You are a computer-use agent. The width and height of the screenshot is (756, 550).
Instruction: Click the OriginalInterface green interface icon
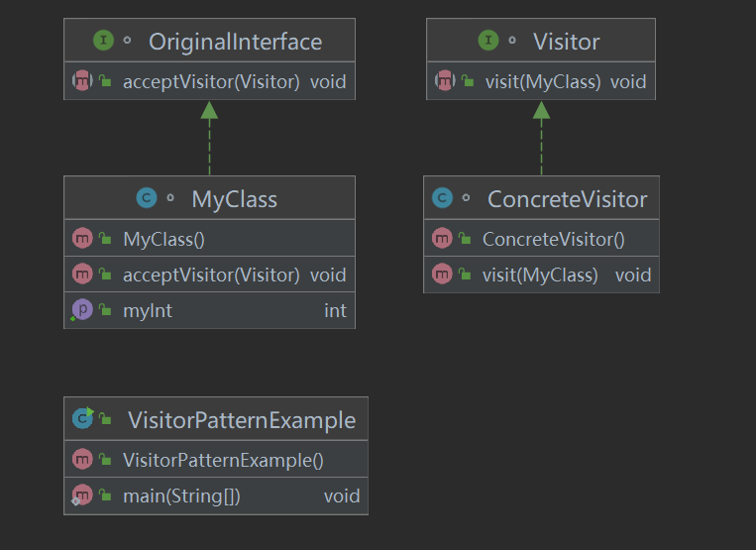click(103, 41)
